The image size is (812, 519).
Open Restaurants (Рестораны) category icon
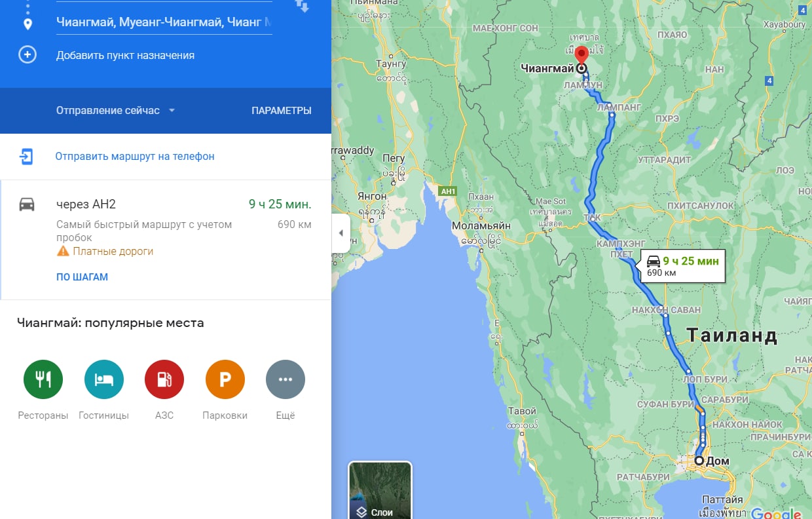pos(43,379)
